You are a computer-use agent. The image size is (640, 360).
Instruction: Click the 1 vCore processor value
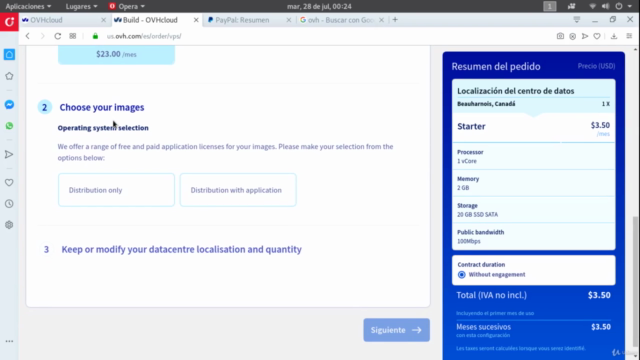[467, 161]
